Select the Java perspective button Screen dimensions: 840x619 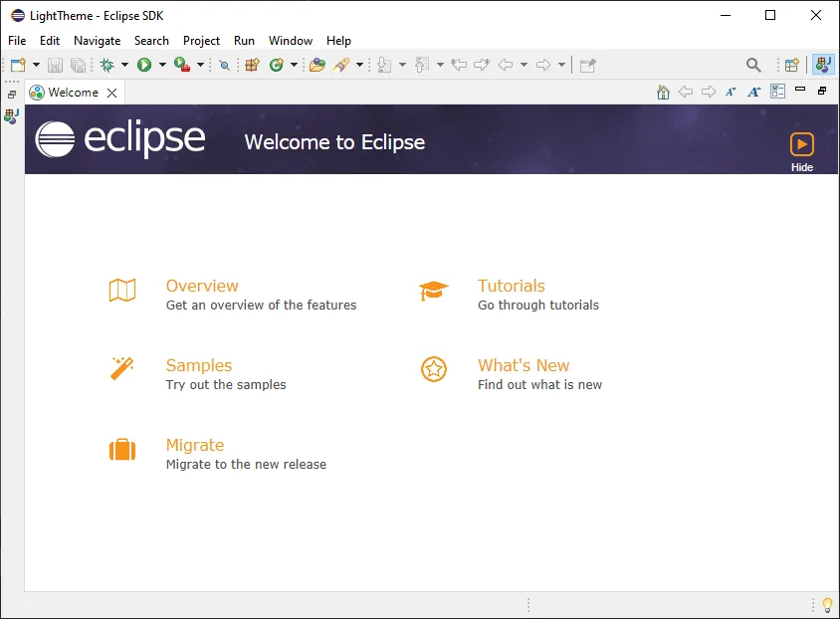(823, 65)
